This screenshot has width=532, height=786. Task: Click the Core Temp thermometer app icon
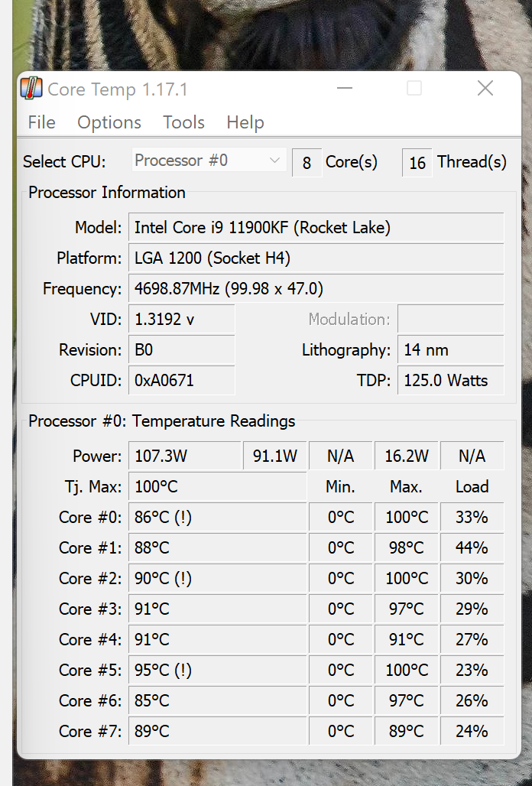click(31, 88)
